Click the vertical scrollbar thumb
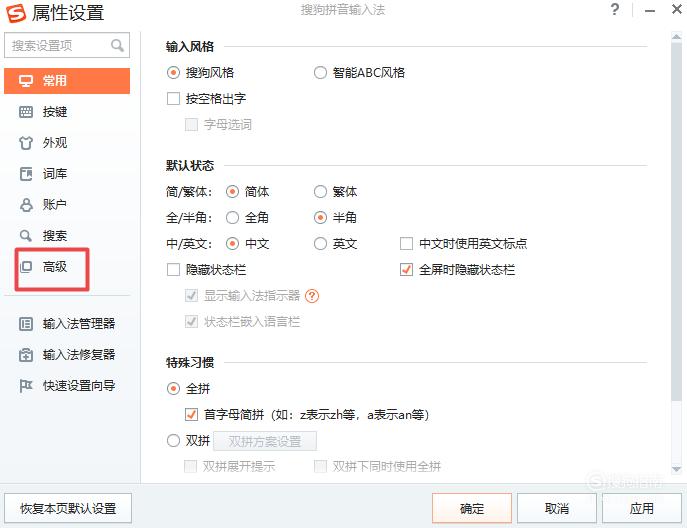Viewport: 687px width, 528px height. (676, 221)
